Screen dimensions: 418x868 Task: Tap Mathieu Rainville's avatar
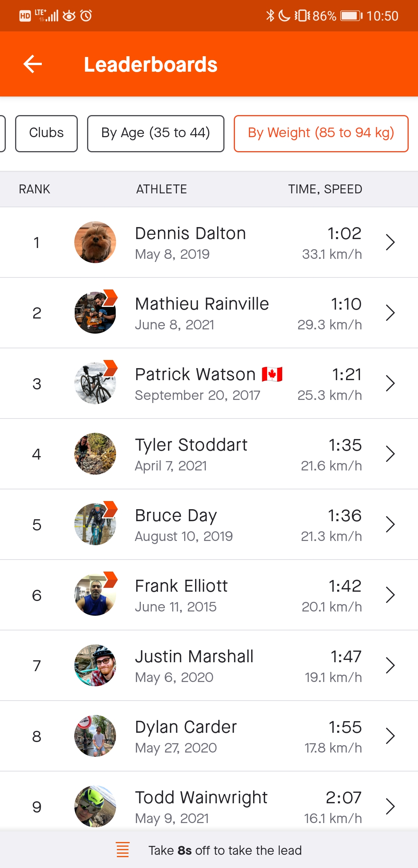pyautogui.click(x=95, y=313)
